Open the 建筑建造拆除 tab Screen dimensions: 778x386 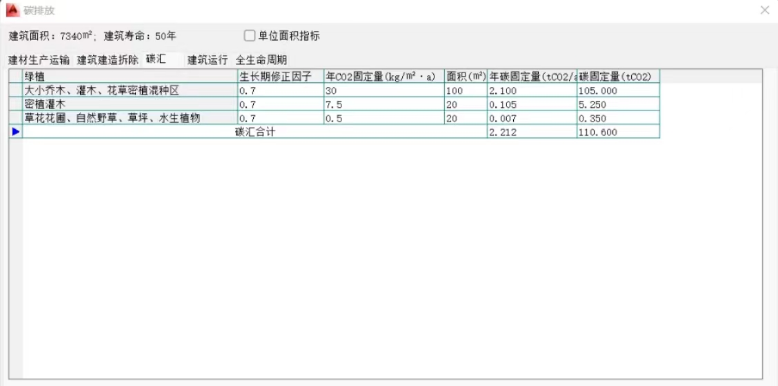click(108, 61)
